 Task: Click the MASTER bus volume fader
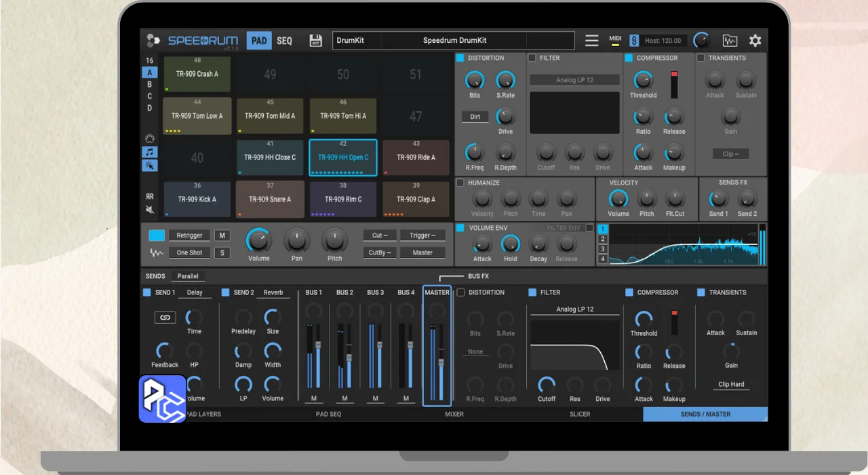tap(441, 362)
